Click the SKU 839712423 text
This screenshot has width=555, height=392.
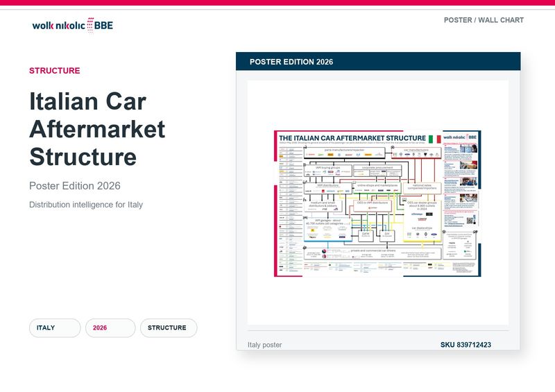pyautogui.click(x=466, y=345)
